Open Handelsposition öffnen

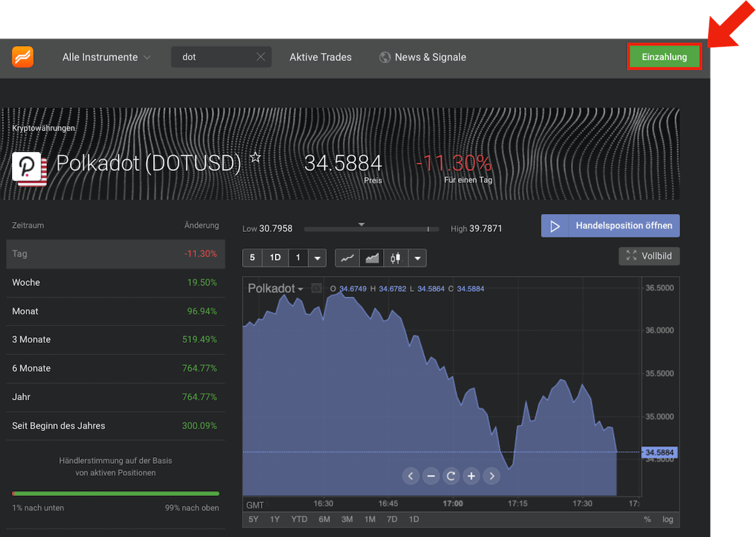click(610, 226)
